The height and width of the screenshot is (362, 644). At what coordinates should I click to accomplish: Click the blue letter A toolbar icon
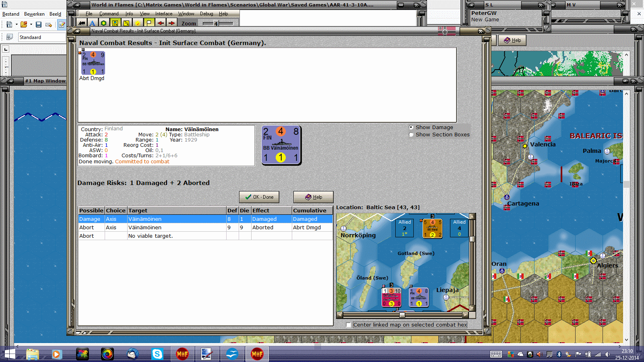point(93,23)
